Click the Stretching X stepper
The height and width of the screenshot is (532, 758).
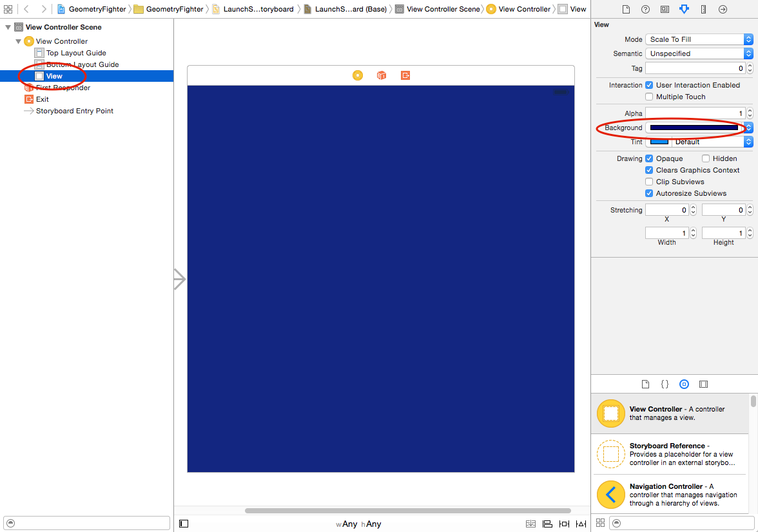(694, 210)
